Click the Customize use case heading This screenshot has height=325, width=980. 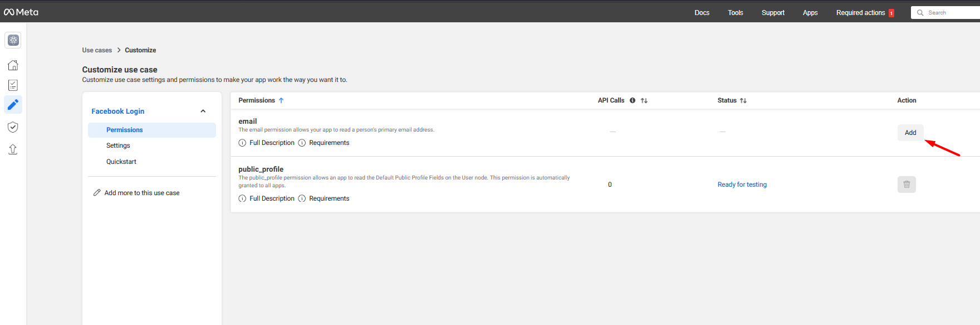[120, 70]
